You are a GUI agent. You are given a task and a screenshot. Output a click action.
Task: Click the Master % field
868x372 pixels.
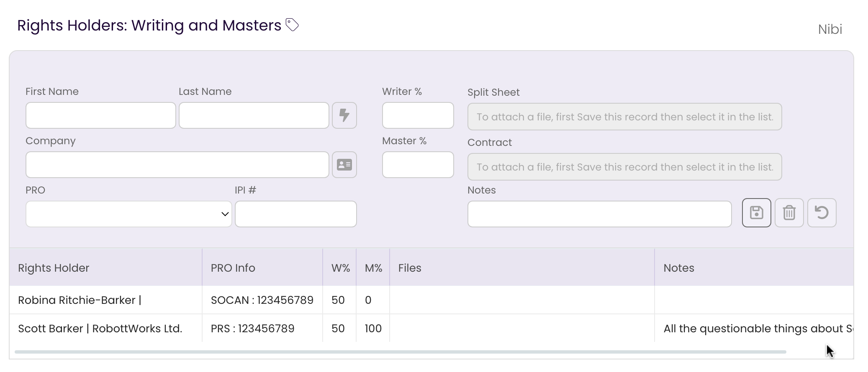(x=418, y=165)
